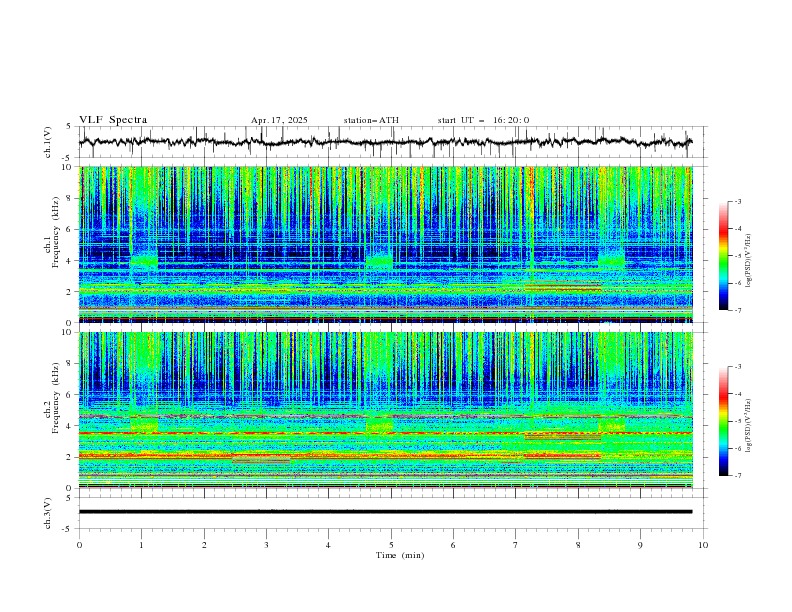This screenshot has height=612, width=792.
Task: Click ch.1 color bar "-3" tick label
Action: tap(737, 201)
